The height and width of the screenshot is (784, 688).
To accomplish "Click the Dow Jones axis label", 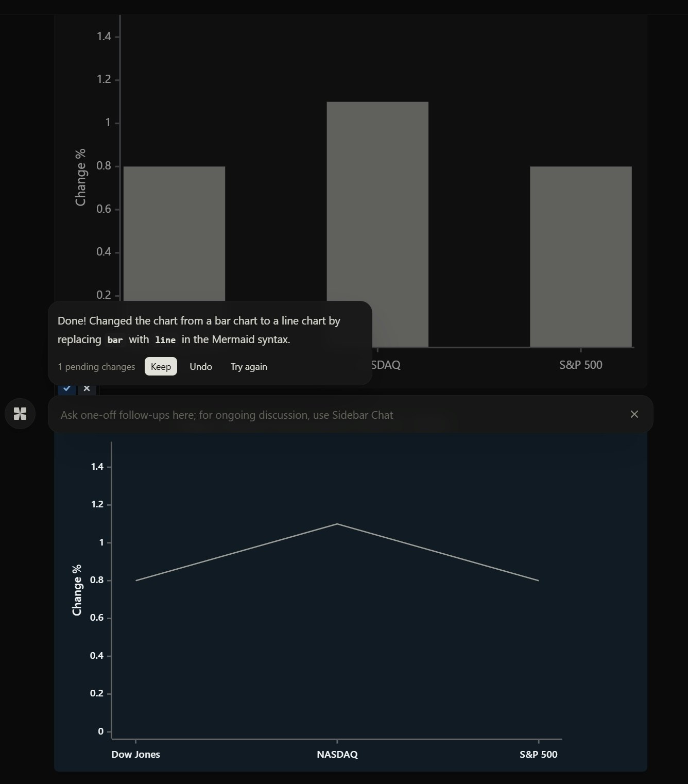I will (136, 754).
